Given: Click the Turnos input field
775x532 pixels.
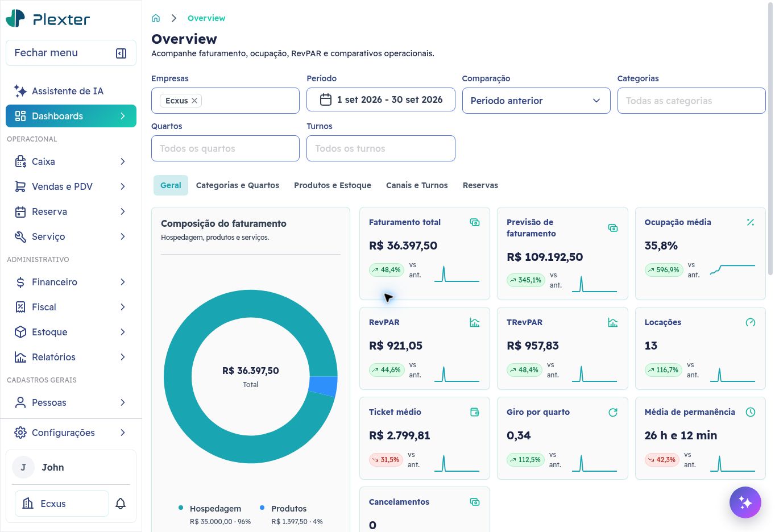Looking at the screenshot, I should [x=381, y=148].
